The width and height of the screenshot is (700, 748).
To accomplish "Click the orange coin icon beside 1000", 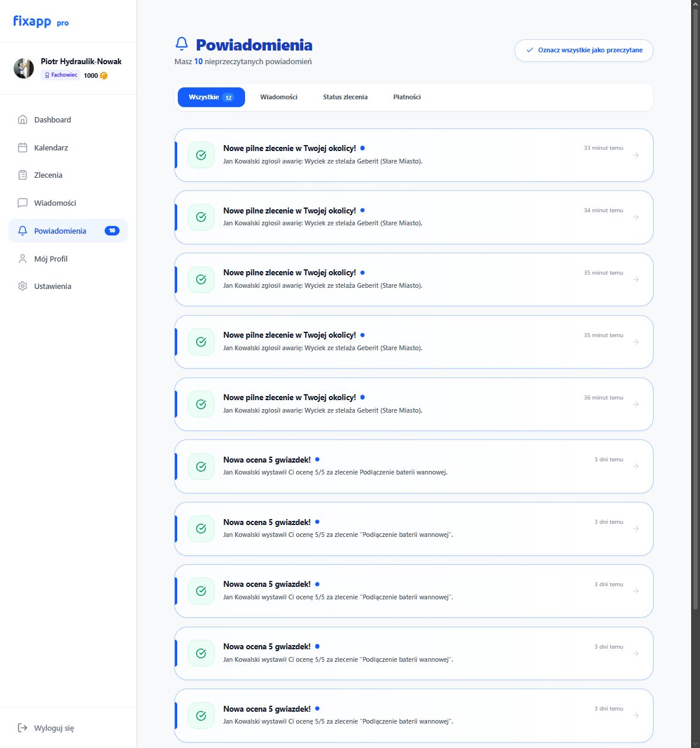I will click(103, 76).
